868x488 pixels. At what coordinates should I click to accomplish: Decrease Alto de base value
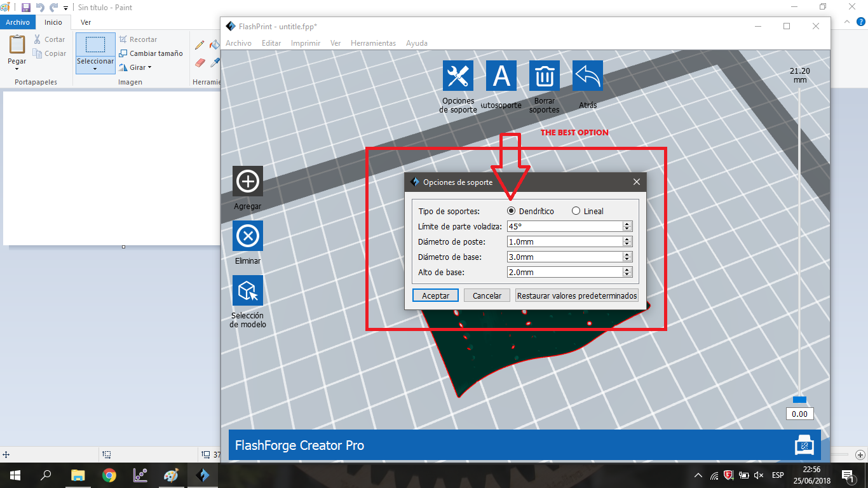(627, 274)
